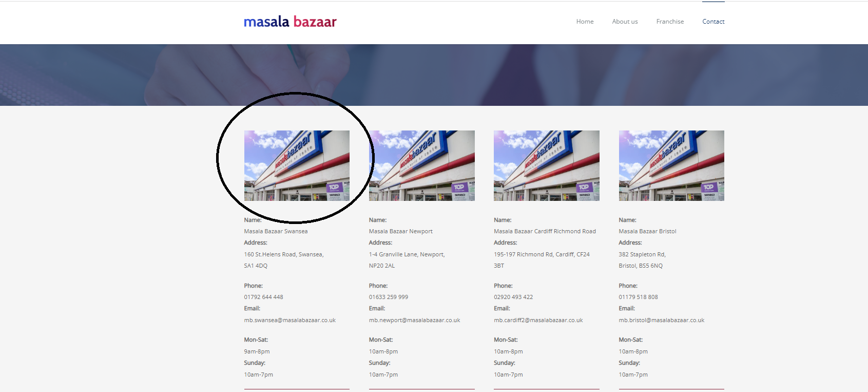Screen dimensions: 868x392
Task: Click Bristol's Sunday 10am-7pm hours
Action: pyautogui.click(x=633, y=375)
